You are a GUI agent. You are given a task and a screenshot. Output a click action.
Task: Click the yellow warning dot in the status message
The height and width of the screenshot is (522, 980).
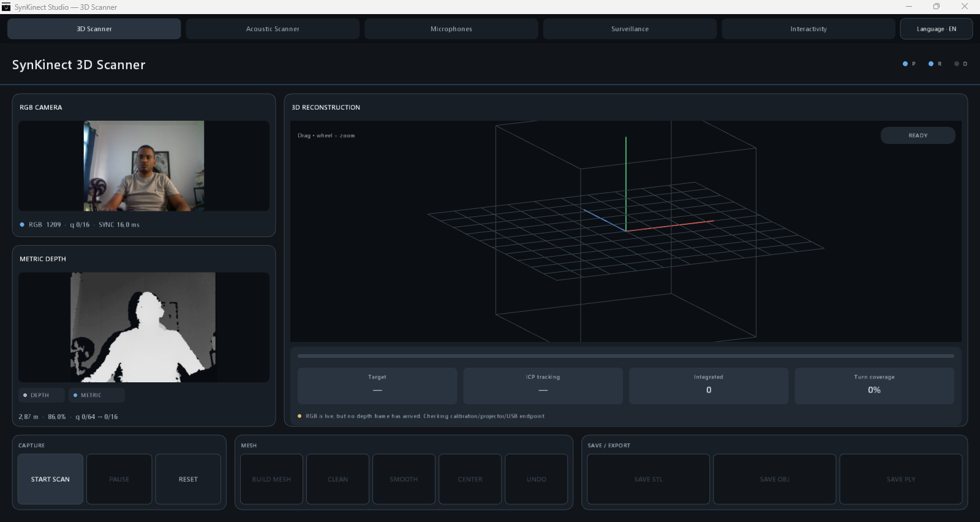click(300, 416)
